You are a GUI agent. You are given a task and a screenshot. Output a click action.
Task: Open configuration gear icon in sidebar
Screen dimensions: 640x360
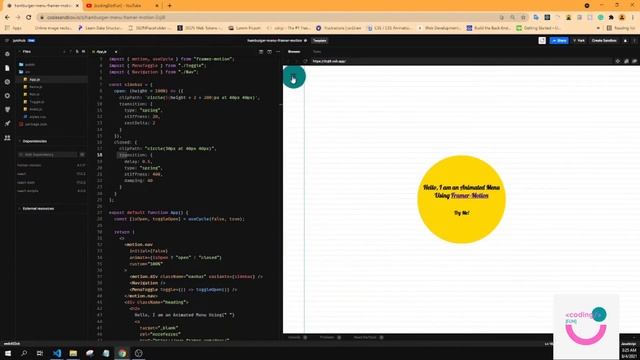click(x=7, y=96)
